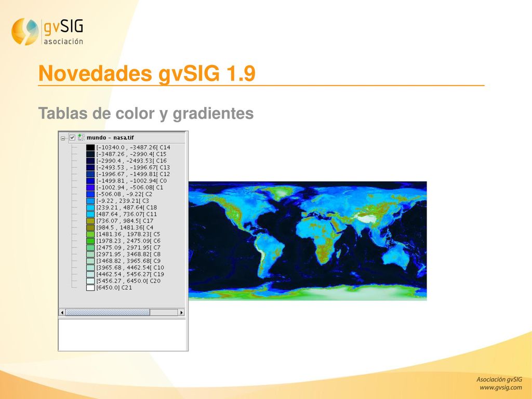The height and width of the screenshot is (399, 532).
Task: Click the olive swatch for class C17
Action: pyautogui.click(x=90, y=221)
